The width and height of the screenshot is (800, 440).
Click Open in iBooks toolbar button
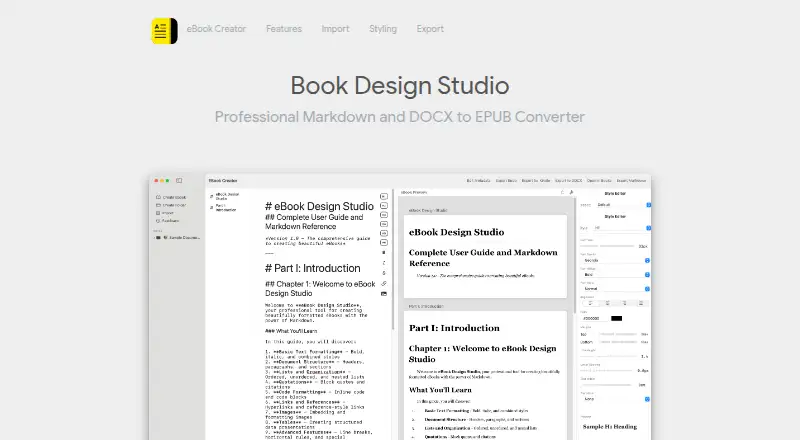point(599,181)
